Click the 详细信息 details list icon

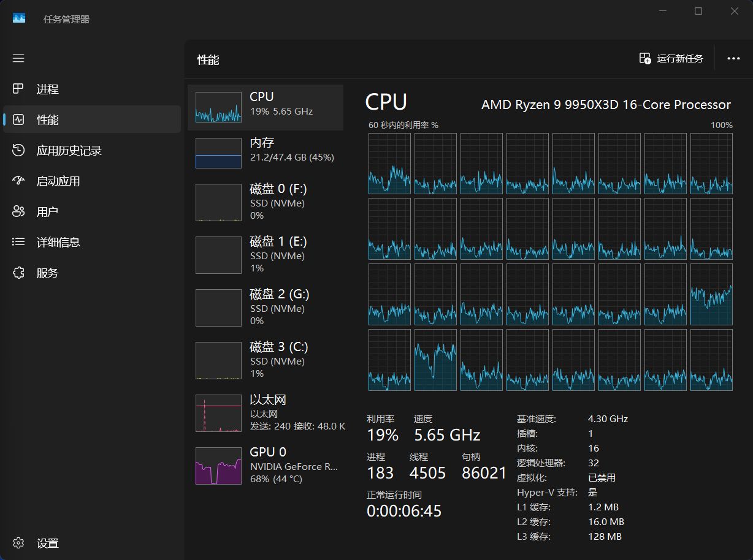click(18, 242)
